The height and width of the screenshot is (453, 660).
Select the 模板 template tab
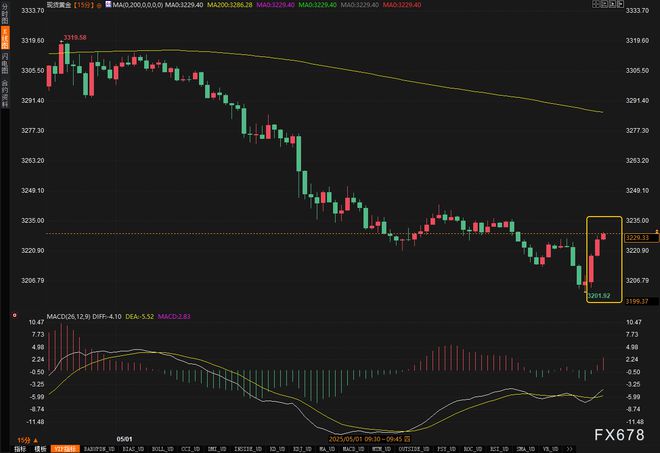point(40,449)
